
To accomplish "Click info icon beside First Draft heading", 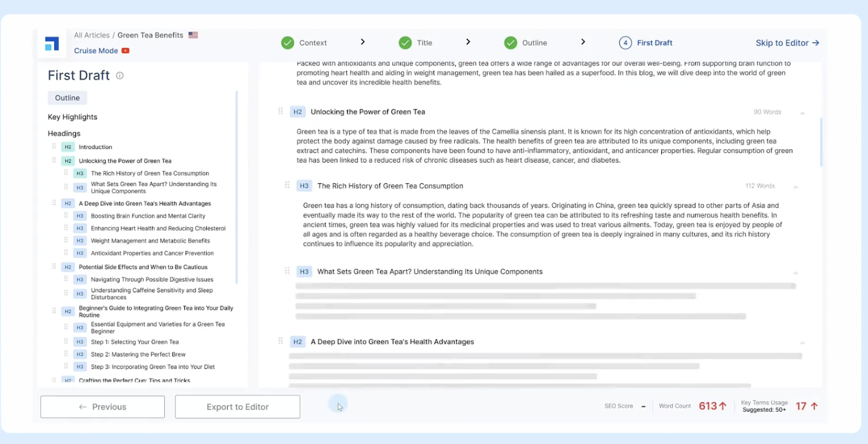I will [x=120, y=76].
